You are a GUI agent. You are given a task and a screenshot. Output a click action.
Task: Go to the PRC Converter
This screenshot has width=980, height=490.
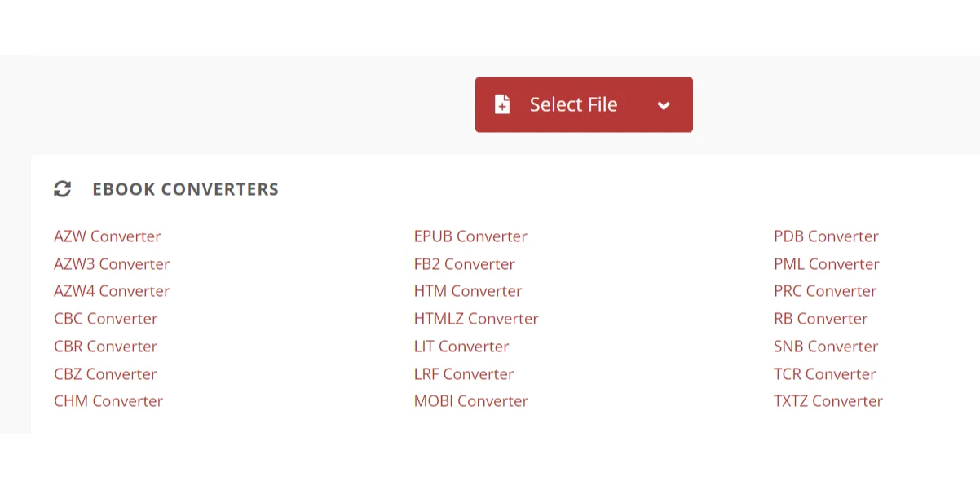pyautogui.click(x=825, y=291)
